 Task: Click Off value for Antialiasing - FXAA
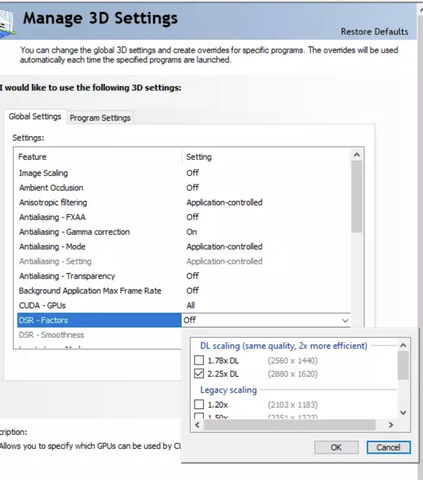(x=192, y=217)
